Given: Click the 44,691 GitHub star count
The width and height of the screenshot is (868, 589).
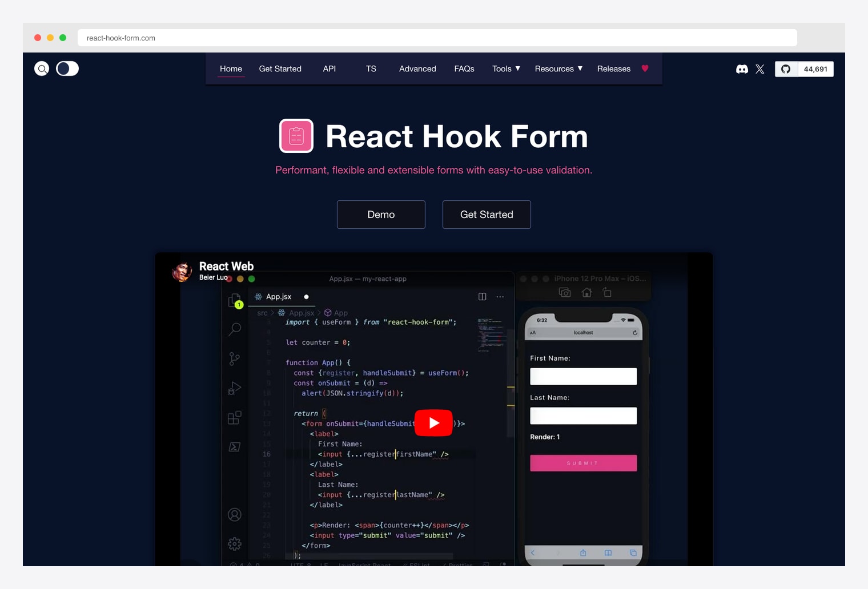Looking at the screenshot, I should click(815, 69).
